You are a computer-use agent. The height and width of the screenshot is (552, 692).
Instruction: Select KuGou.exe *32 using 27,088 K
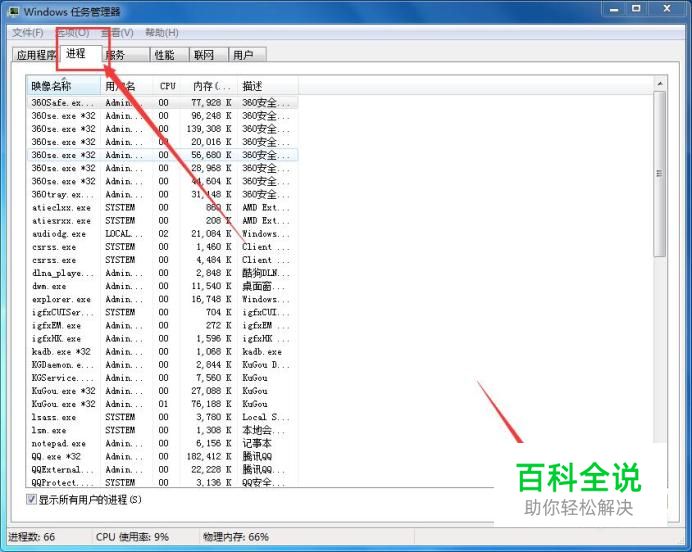162,391
